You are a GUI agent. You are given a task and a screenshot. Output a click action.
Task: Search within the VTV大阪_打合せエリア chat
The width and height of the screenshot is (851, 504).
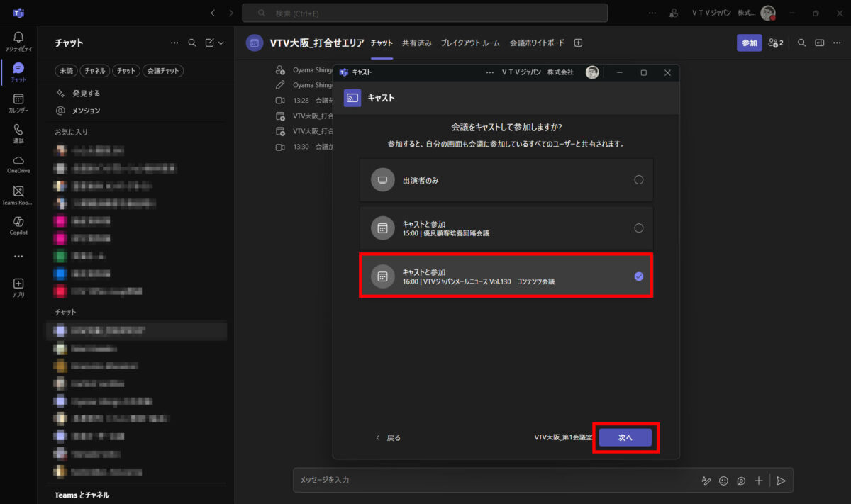(x=801, y=43)
